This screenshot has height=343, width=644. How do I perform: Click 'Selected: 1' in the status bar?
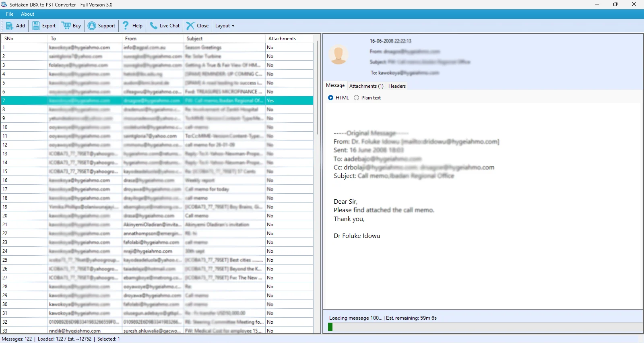pos(109,339)
